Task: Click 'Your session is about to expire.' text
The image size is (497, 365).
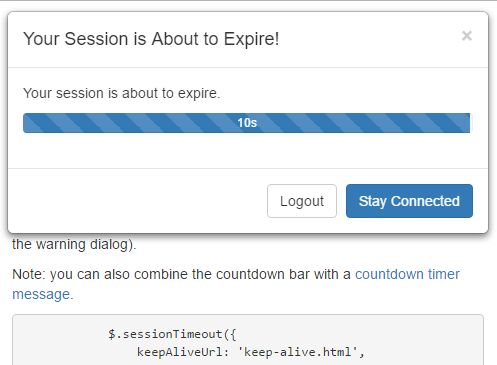Action: pyautogui.click(x=122, y=93)
